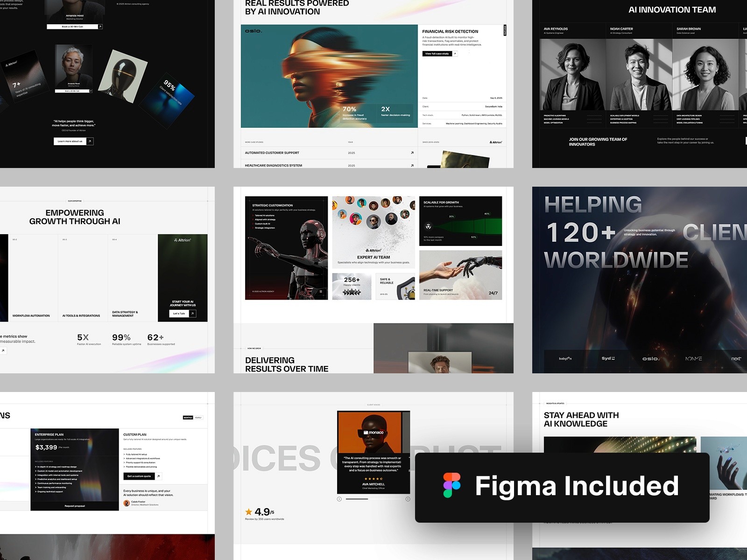Image resolution: width=747 pixels, height=560 pixels.
Task: Click the testimonial carousel progress bar
Action: tap(373, 499)
